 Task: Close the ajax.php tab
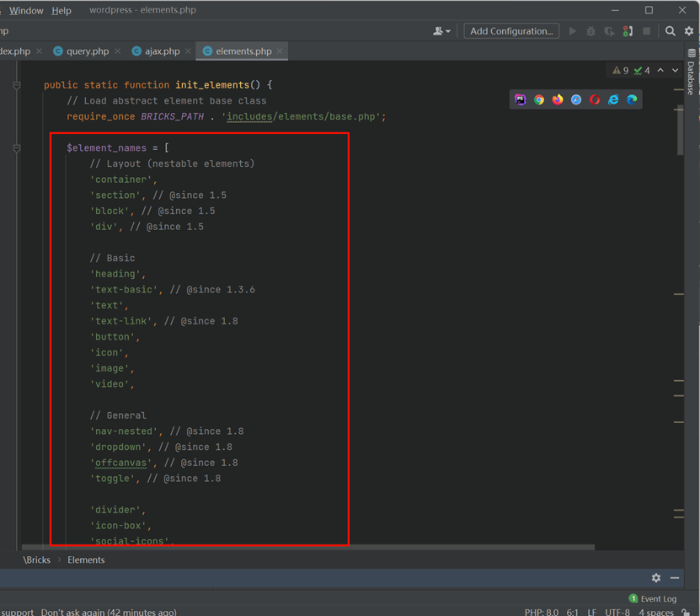tap(188, 51)
